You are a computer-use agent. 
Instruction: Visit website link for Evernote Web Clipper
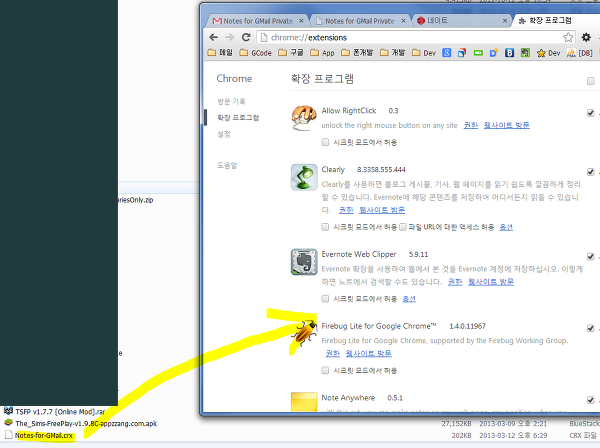tap(491, 282)
